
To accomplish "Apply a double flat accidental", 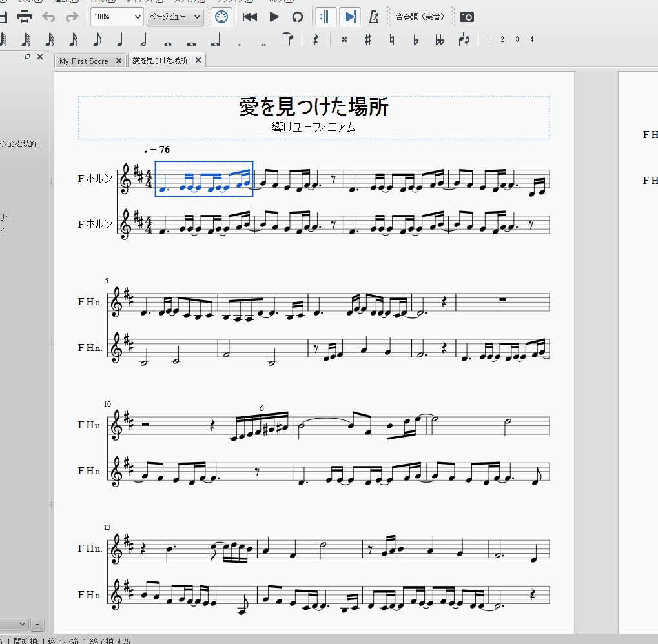I will [440, 39].
